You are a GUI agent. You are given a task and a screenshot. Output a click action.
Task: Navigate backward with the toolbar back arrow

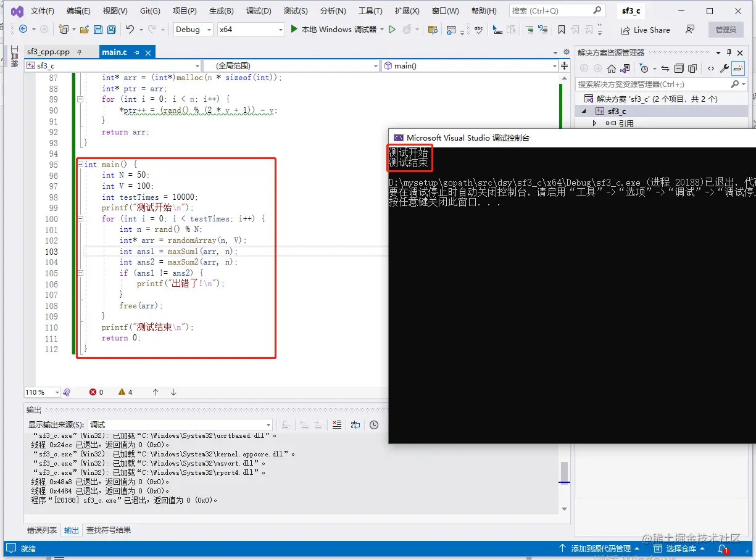coord(23,29)
